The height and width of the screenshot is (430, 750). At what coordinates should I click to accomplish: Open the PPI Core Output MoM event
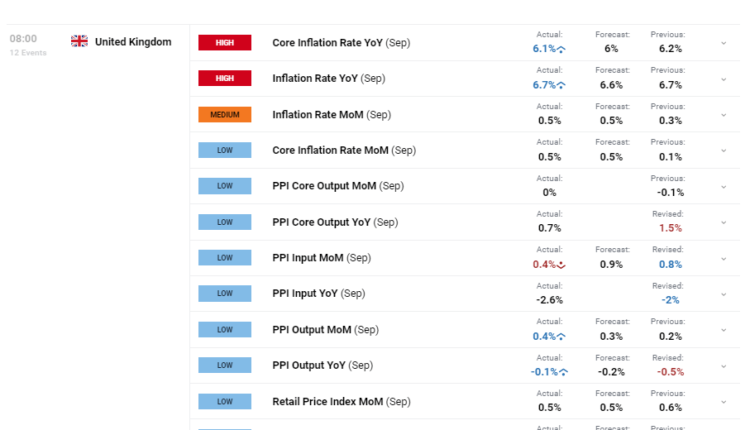point(337,186)
